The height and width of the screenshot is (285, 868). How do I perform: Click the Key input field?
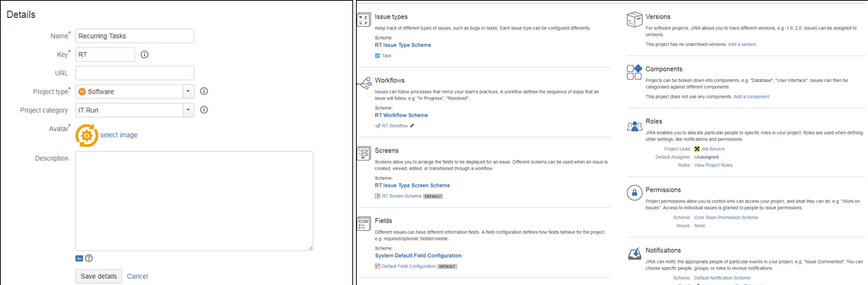click(105, 55)
